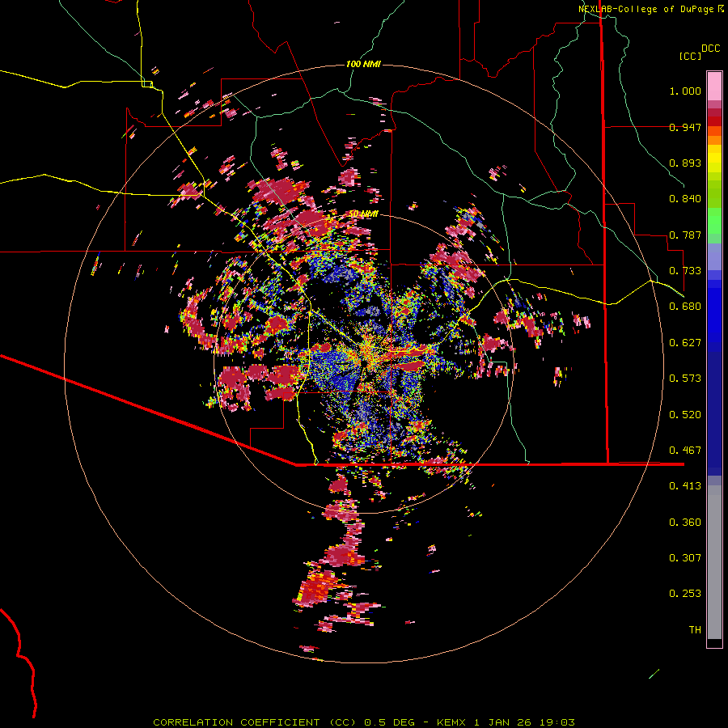This screenshot has width=728, height=728.
Task: Click the 100 NMI range ring label
Action: [x=363, y=64]
